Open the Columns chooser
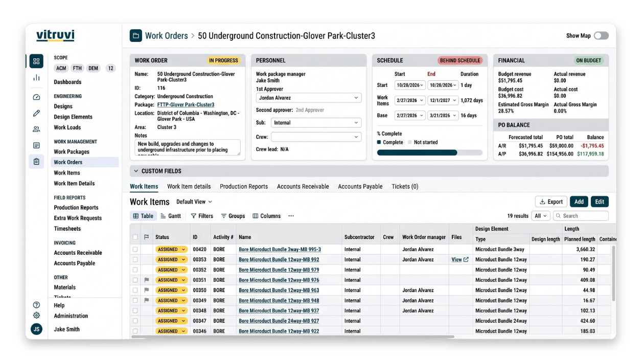644x358 pixels. tap(266, 216)
